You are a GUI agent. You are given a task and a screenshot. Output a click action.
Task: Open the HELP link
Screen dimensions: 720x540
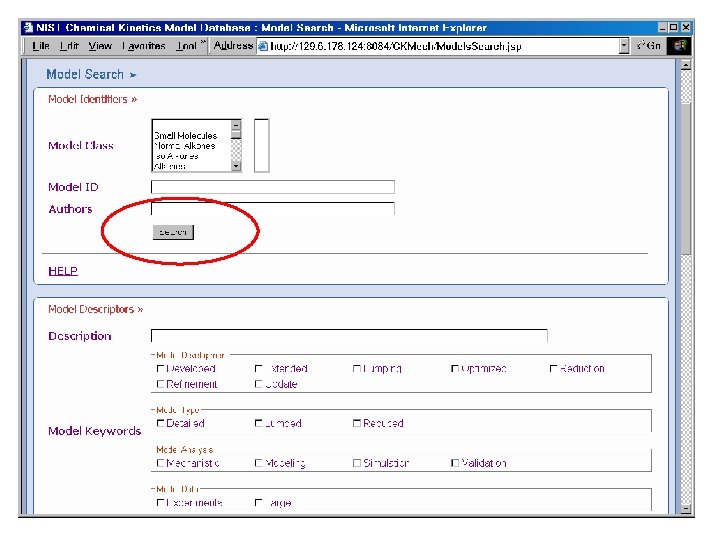[63, 271]
